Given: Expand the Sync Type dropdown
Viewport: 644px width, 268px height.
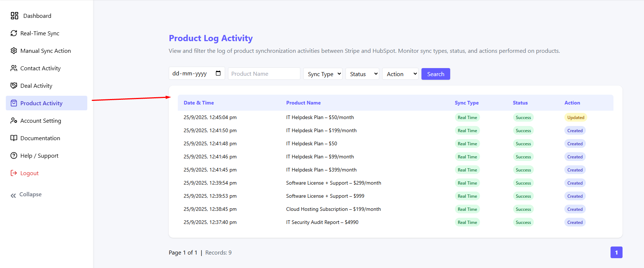Looking at the screenshot, I should pos(323,74).
